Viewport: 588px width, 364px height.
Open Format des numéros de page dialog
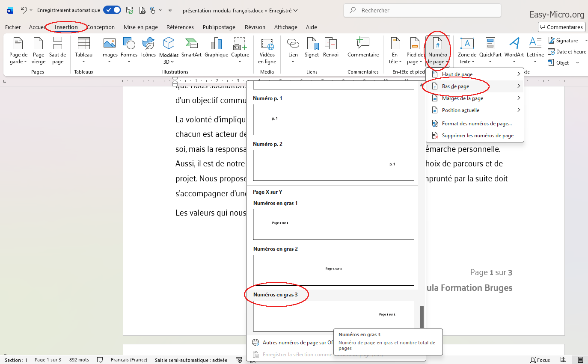coord(476,124)
